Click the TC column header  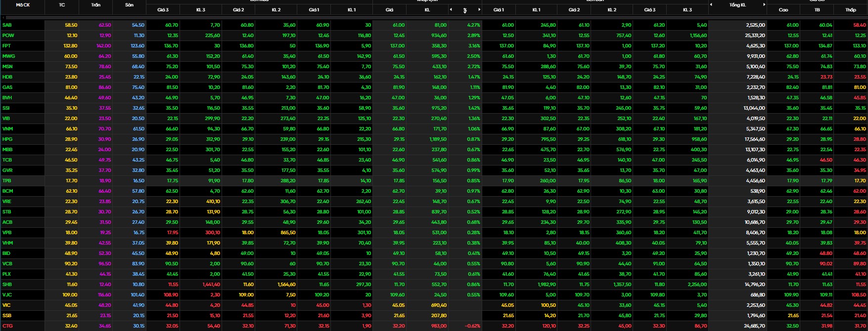click(x=62, y=4)
